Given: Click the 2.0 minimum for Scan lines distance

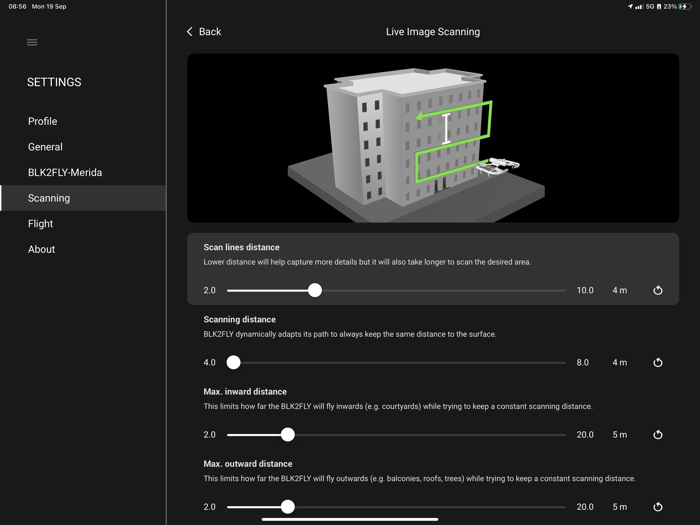Looking at the screenshot, I should [209, 290].
